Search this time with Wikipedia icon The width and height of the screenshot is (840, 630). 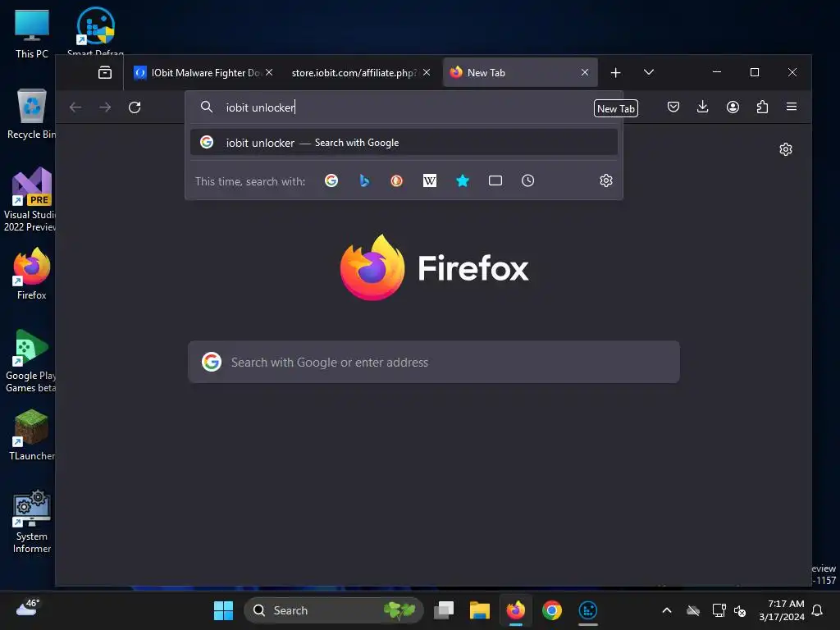coord(430,180)
